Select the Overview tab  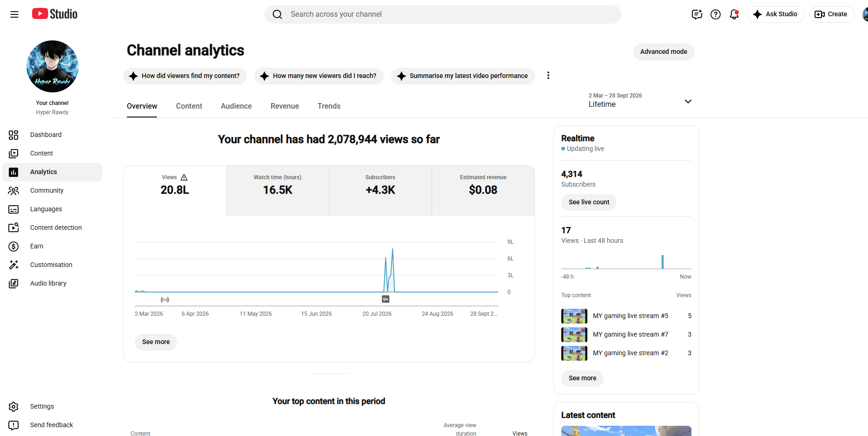pyautogui.click(x=142, y=106)
